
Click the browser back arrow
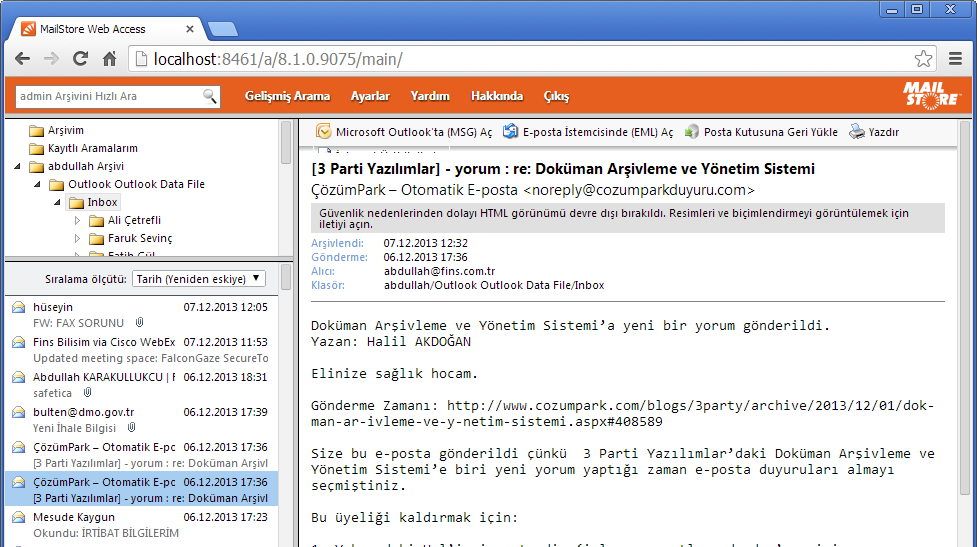point(22,59)
